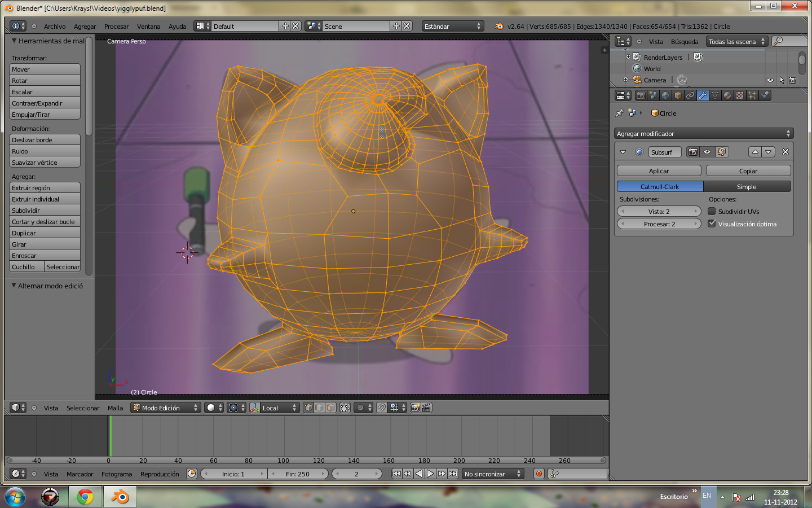The height and width of the screenshot is (508, 812).
Task: Open the Malla menu in 3D header
Action: tap(115, 408)
